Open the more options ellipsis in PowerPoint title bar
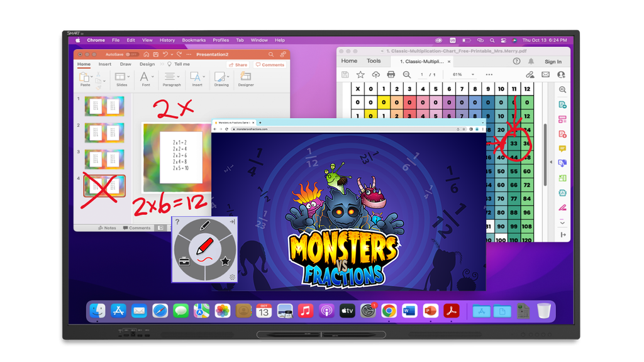644x362 pixels. tap(189, 54)
